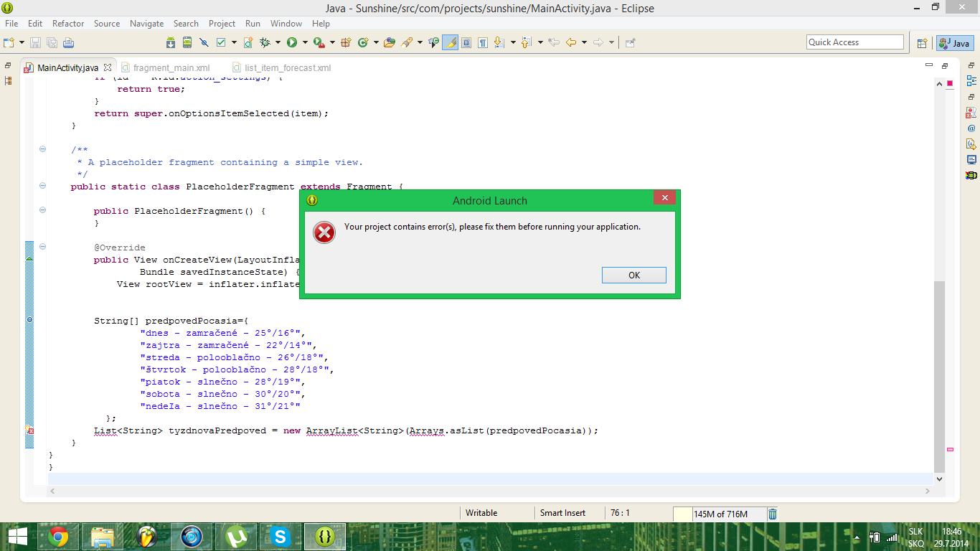Viewport: 980px width, 551px height.
Task: Open the Javadoc view (@ icon)
Action: tap(971, 128)
